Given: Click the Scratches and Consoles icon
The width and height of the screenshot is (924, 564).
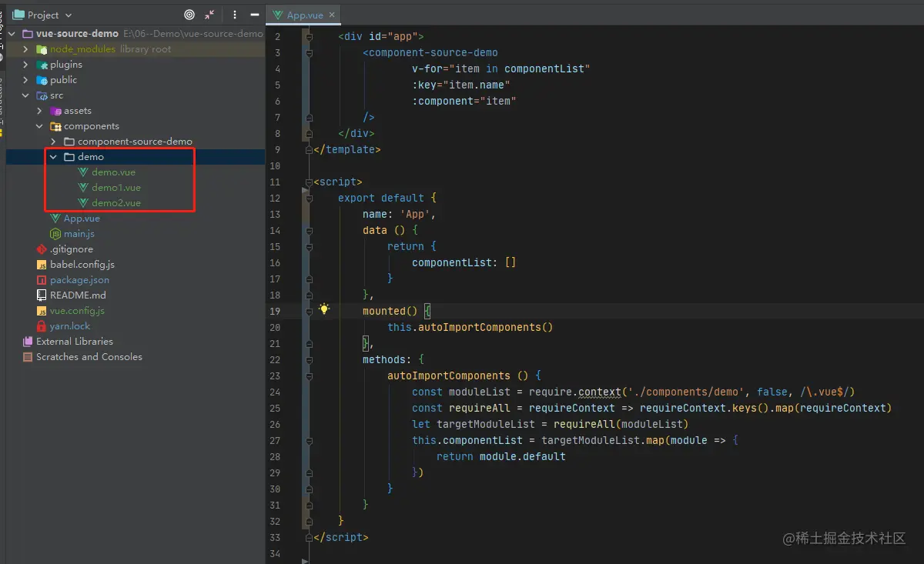Looking at the screenshot, I should click(28, 357).
